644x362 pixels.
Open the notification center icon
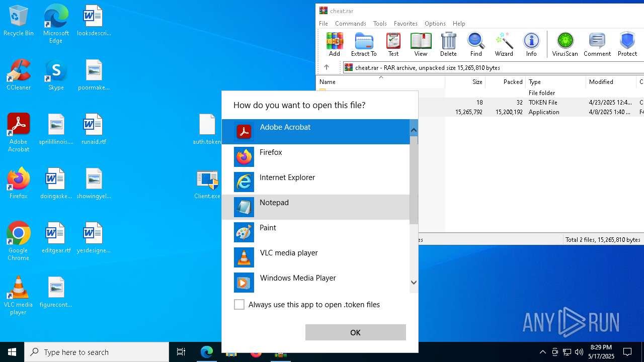pos(627,352)
